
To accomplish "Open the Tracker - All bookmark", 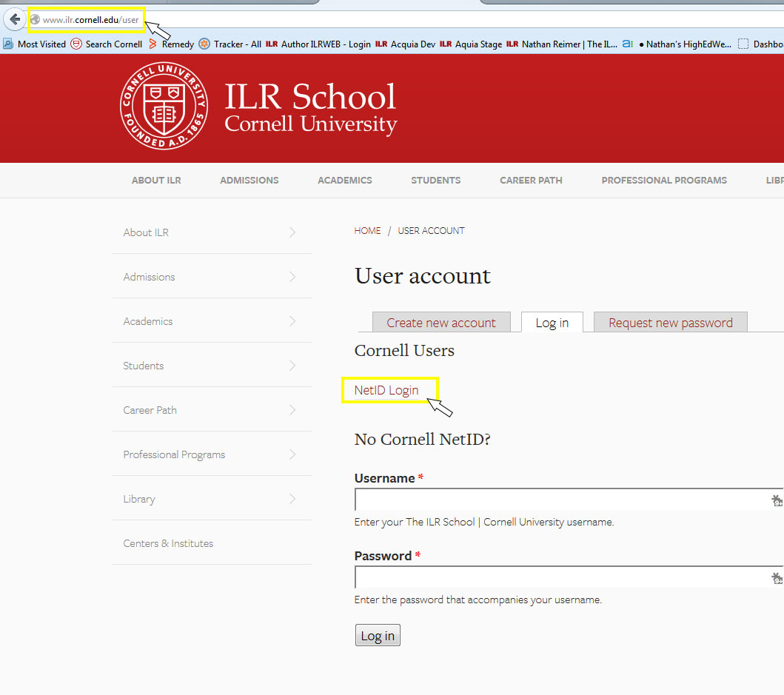I will tap(230, 44).
